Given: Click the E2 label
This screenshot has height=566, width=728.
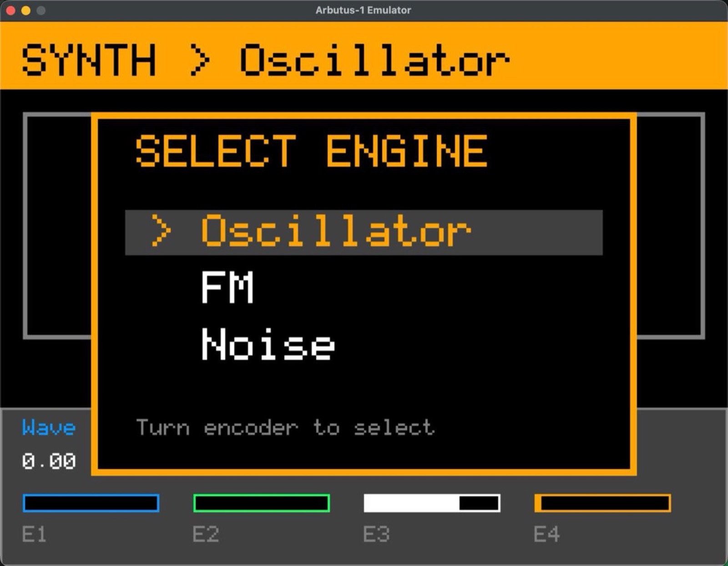Looking at the screenshot, I should pos(206,534).
